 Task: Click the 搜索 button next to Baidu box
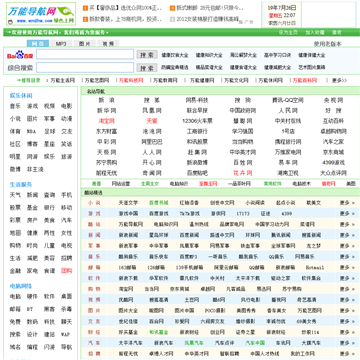tap(147, 55)
